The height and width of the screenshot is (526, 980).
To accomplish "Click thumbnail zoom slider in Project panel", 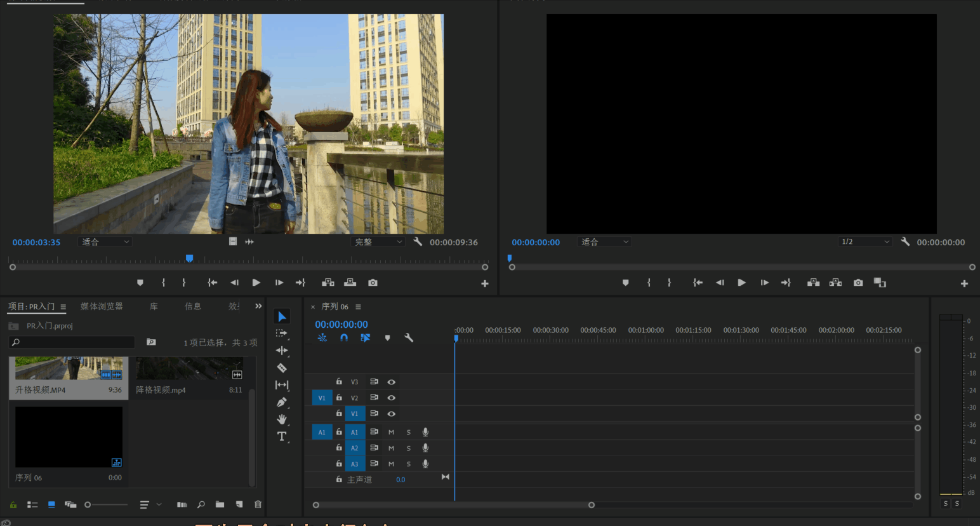I will pos(88,505).
